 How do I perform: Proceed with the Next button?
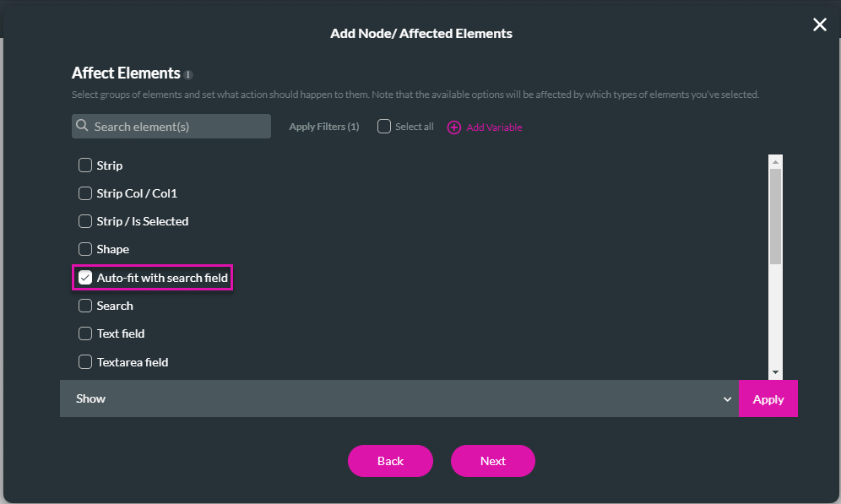click(493, 461)
